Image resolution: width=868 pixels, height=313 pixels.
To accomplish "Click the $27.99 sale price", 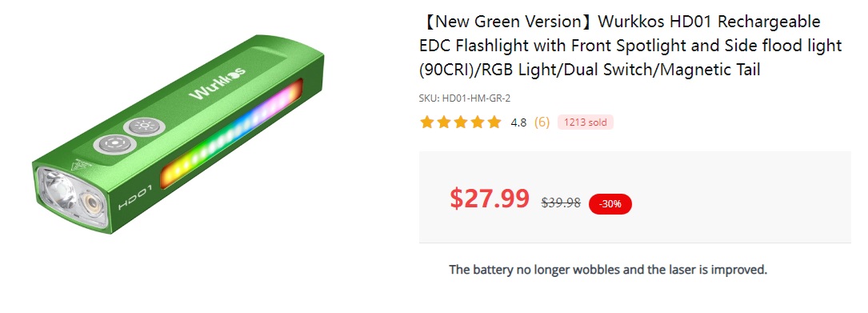I will [x=490, y=199].
